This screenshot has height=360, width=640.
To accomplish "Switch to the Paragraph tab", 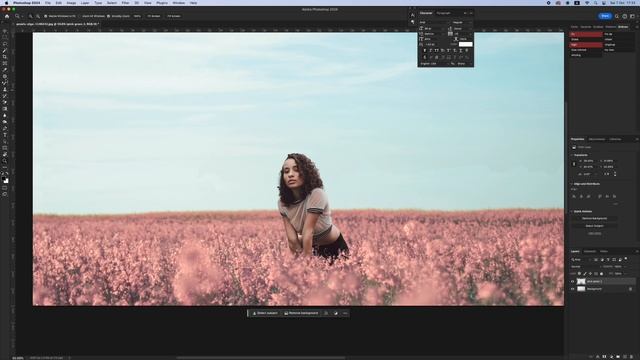I will 443,13.
